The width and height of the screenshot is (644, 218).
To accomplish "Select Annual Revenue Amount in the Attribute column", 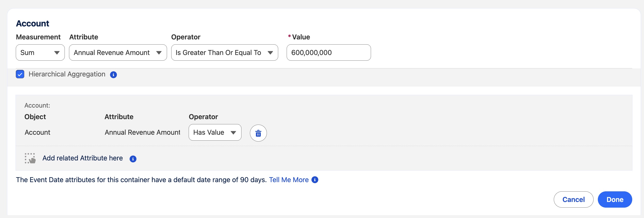I will point(142,132).
